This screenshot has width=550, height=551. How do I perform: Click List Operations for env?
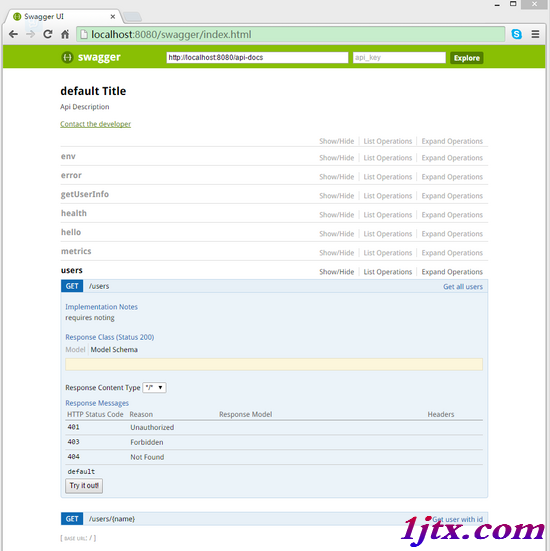click(388, 158)
